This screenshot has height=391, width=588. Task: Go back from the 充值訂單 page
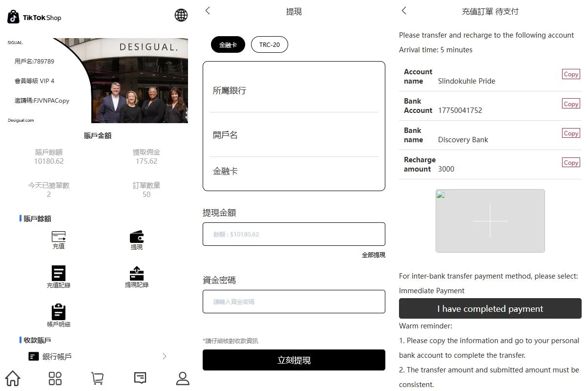(404, 11)
